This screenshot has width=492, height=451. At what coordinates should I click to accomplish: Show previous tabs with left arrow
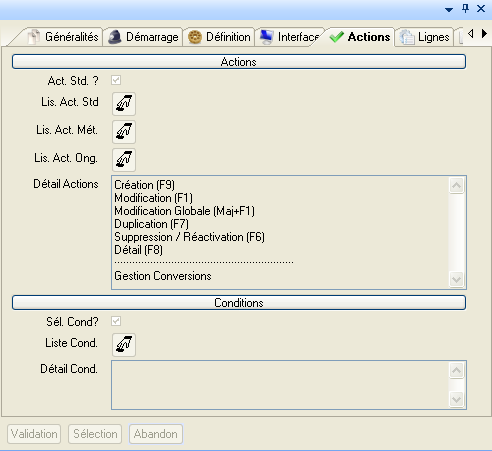(471, 33)
